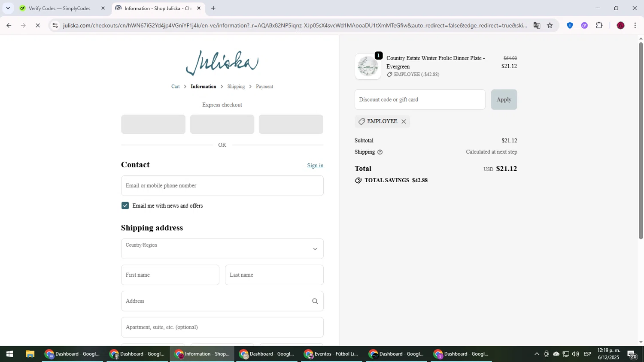Open the notification center icon
The height and width of the screenshot is (362, 644).
[632, 354]
